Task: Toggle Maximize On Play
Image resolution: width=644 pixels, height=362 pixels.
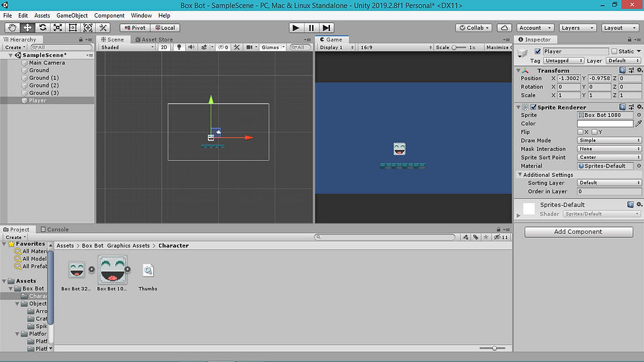Action: click(x=498, y=47)
